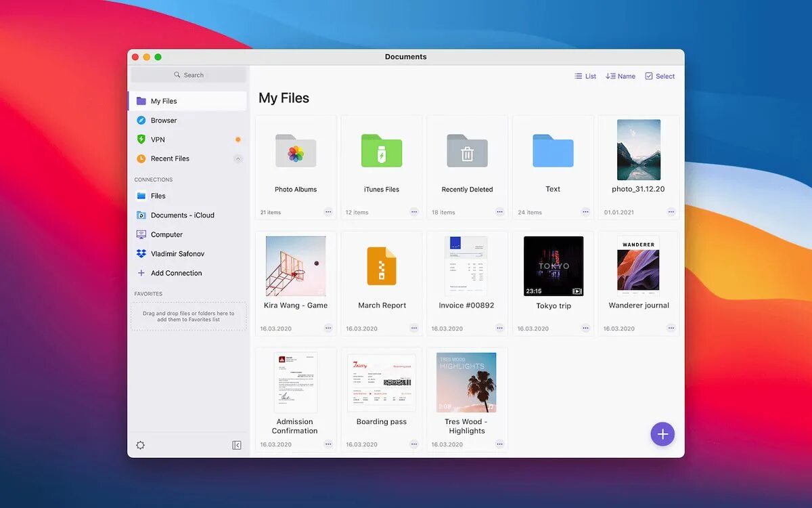Open photo_31.12.20 mountain lake thumbnail
Image resolution: width=812 pixels, height=508 pixels.
tap(639, 150)
